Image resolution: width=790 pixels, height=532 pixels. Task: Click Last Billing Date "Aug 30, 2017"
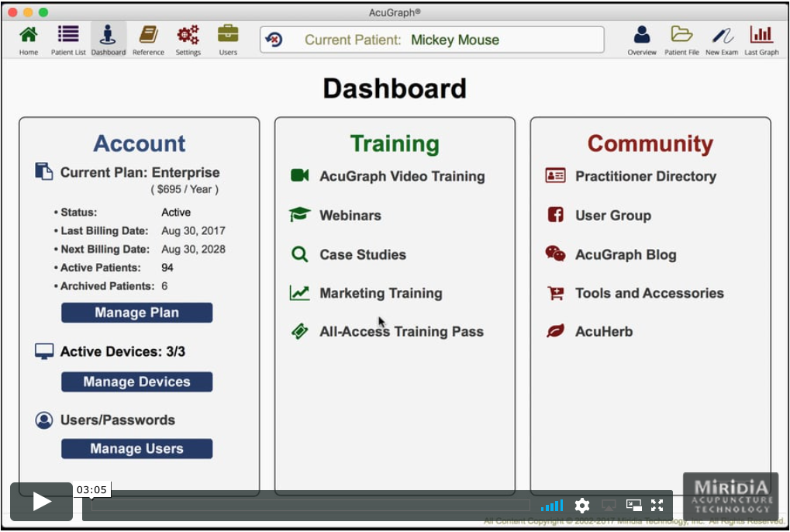pyautogui.click(x=194, y=231)
